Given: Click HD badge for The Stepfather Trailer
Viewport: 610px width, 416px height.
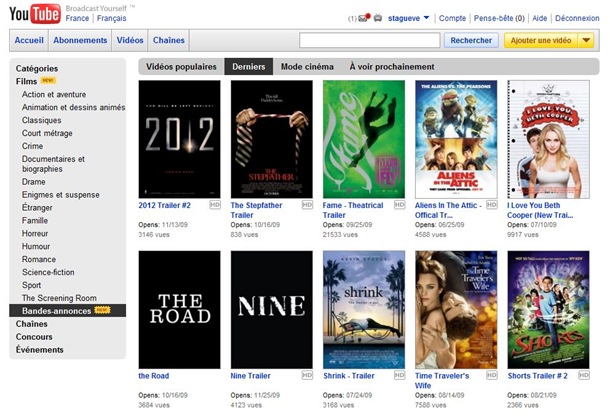Looking at the screenshot, I should coord(307,205).
